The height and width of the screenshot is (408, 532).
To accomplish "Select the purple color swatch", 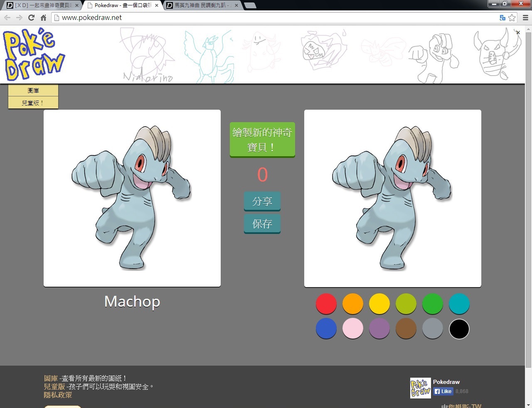I will pyautogui.click(x=379, y=329).
